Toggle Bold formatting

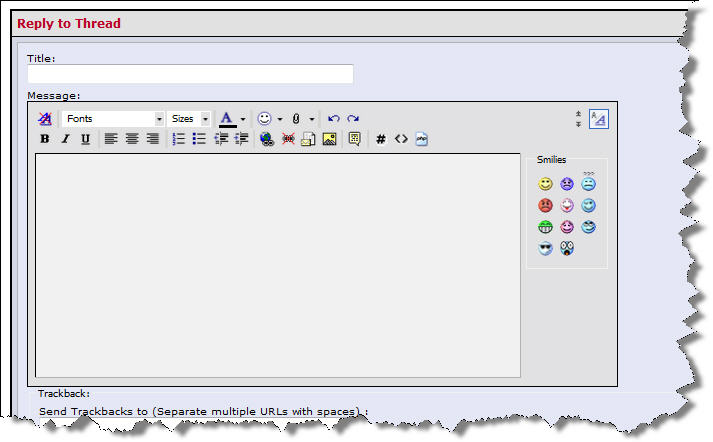[x=45, y=139]
